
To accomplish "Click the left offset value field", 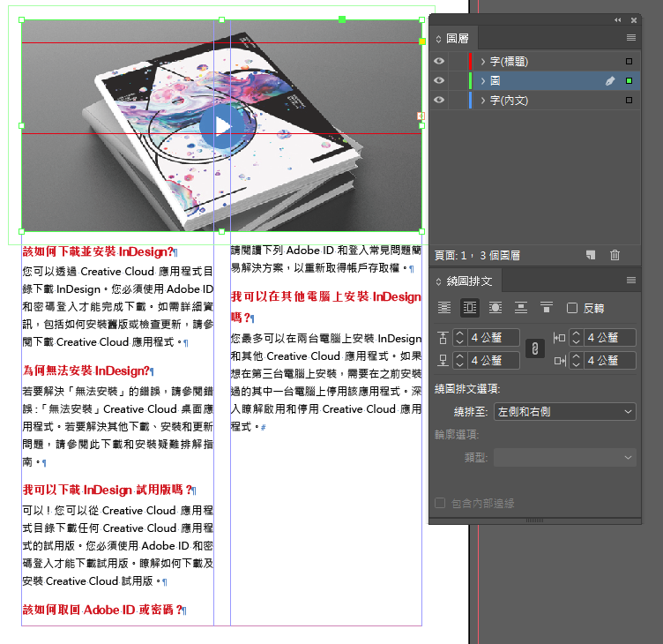I will pyautogui.click(x=610, y=338).
